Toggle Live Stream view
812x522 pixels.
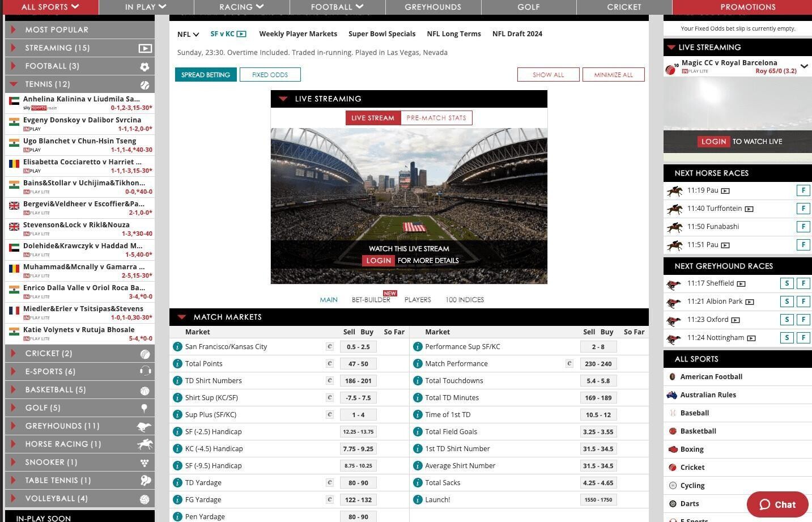pyautogui.click(x=373, y=118)
